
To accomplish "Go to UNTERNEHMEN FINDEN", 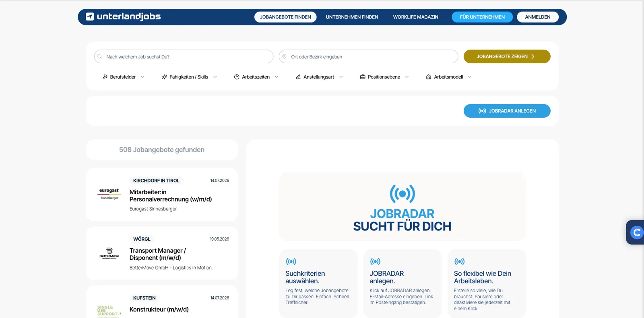I will 352,17.
